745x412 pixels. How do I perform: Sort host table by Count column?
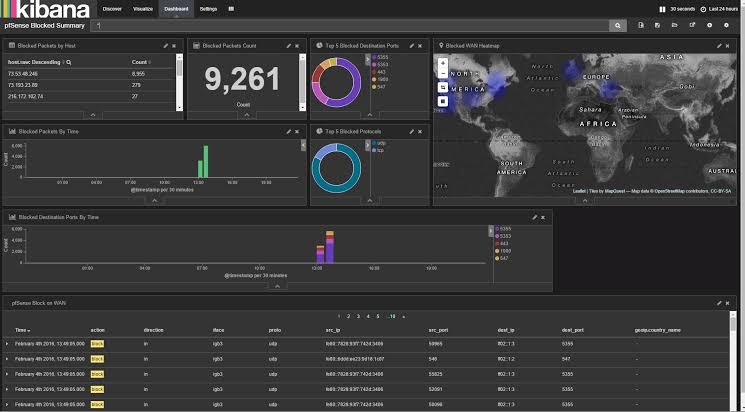(141, 62)
